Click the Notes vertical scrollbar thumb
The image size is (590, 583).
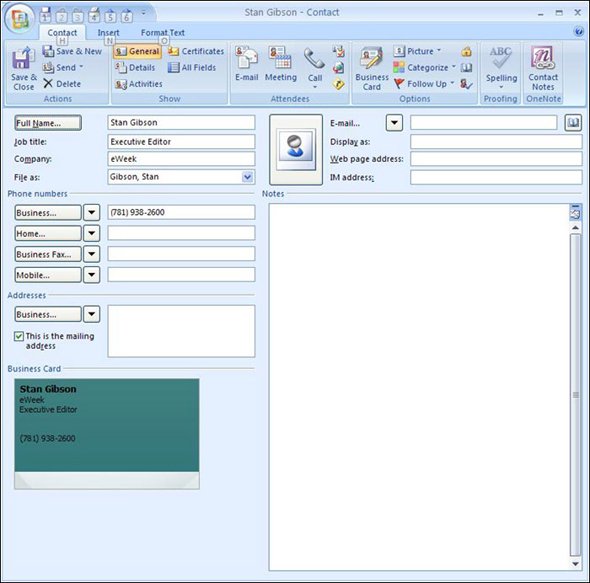tap(575, 395)
